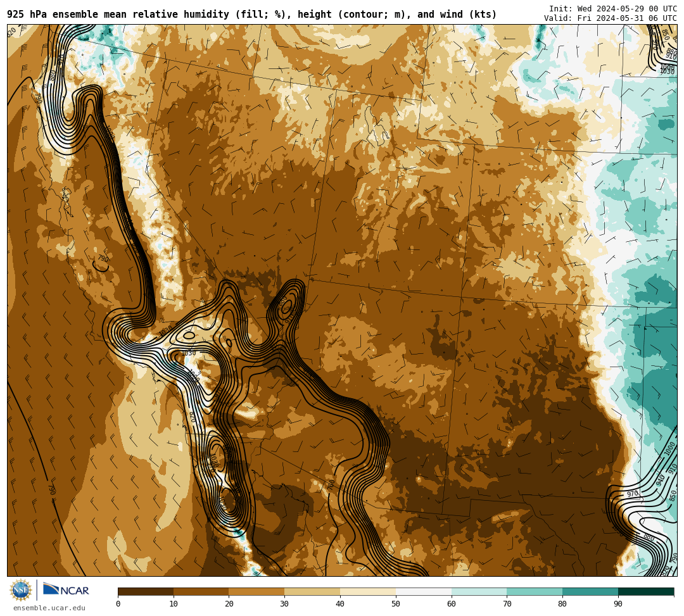Click the colorbar tick label 60
The height and width of the screenshot is (616, 684).
452,604
